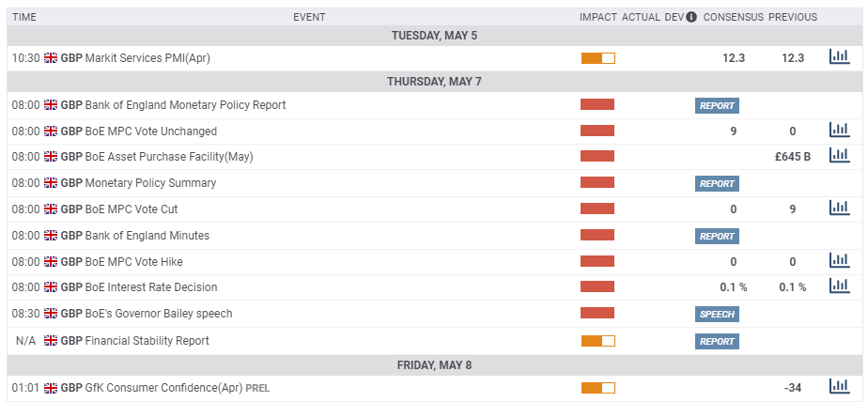Screen dimensions: 868x402
Task: Click REPORT button for Financial Stability Report
Action: pos(717,341)
